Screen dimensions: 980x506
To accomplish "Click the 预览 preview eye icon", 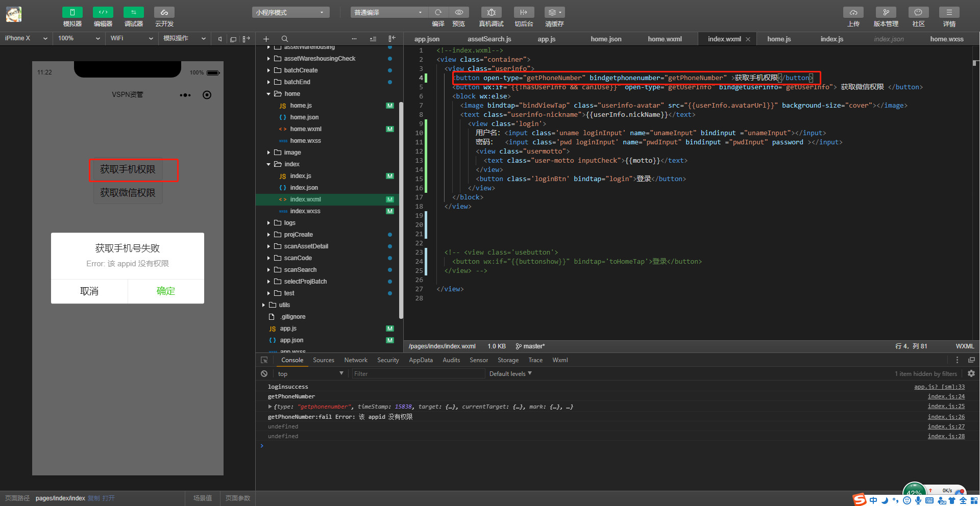I will pyautogui.click(x=458, y=13).
